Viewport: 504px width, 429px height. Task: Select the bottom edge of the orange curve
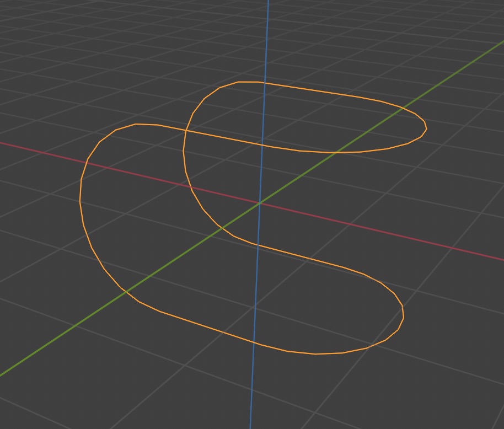(x=314, y=353)
